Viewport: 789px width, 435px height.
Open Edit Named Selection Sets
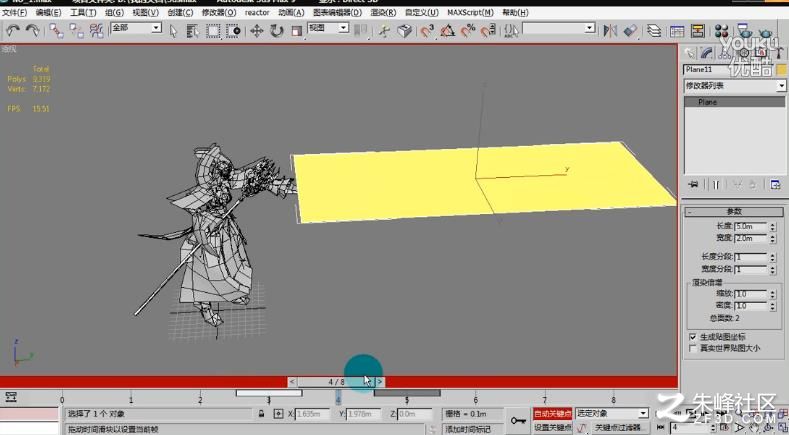511,31
